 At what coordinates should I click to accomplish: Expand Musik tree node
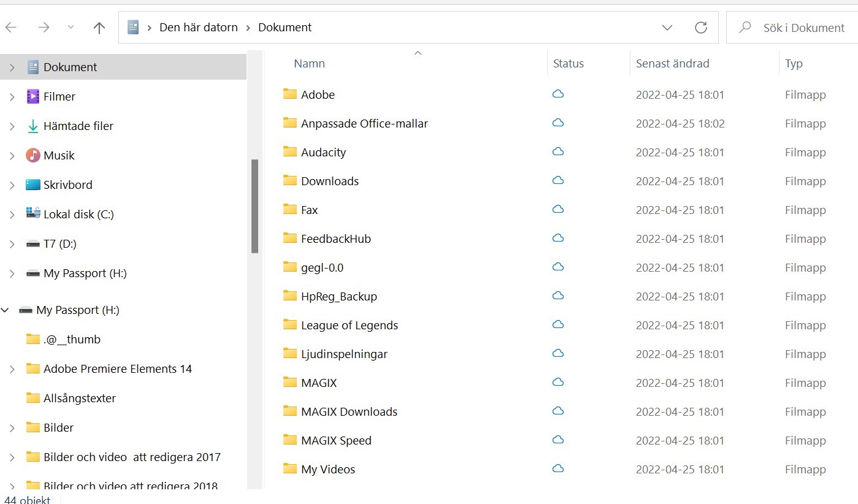click(12, 156)
